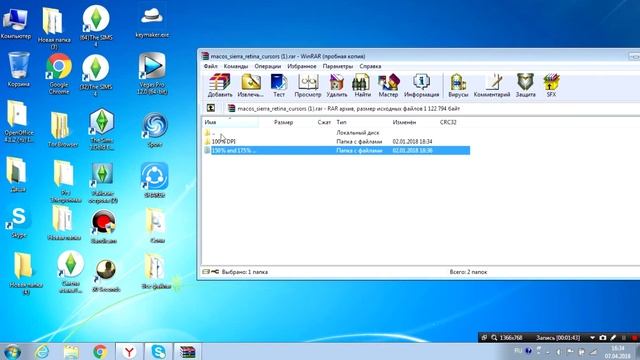
Task: Show archive Информация (Info)
Action: click(x=421, y=85)
